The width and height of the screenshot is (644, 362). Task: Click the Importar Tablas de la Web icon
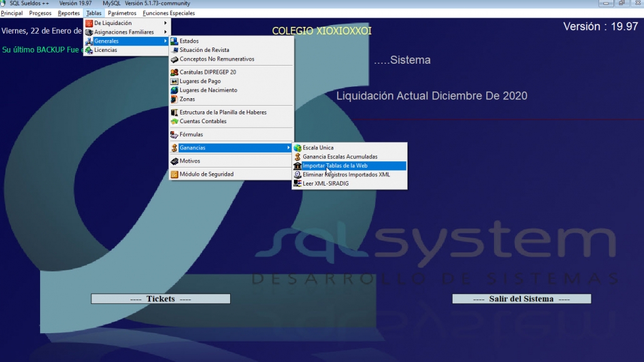(298, 166)
